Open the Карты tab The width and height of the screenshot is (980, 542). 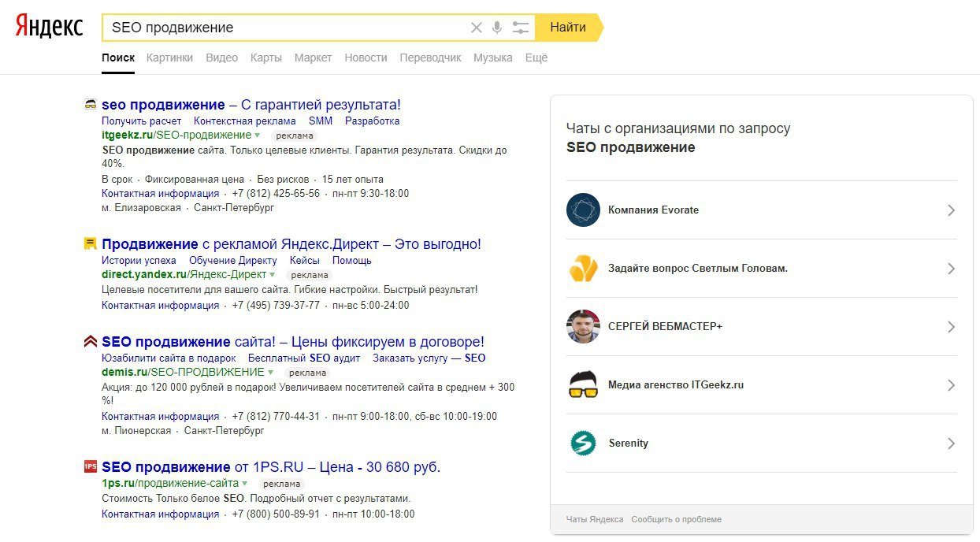point(266,58)
